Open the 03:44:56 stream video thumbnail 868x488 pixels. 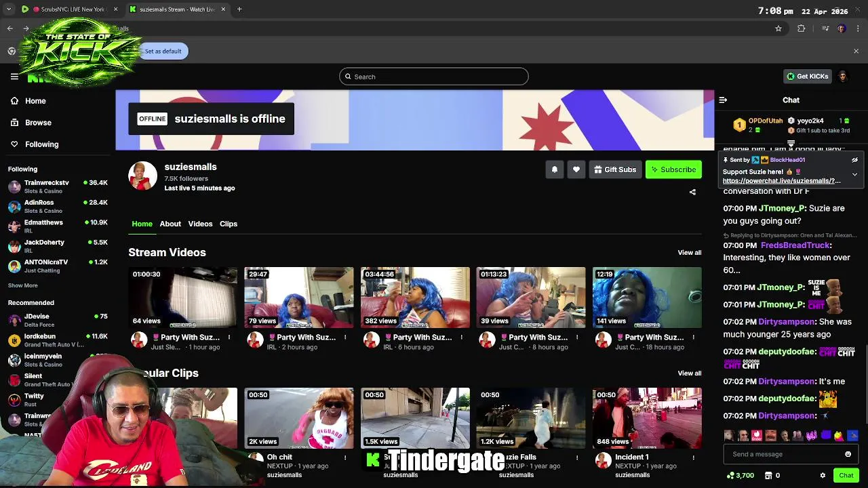pyautogui.click(x=415, y=298)
